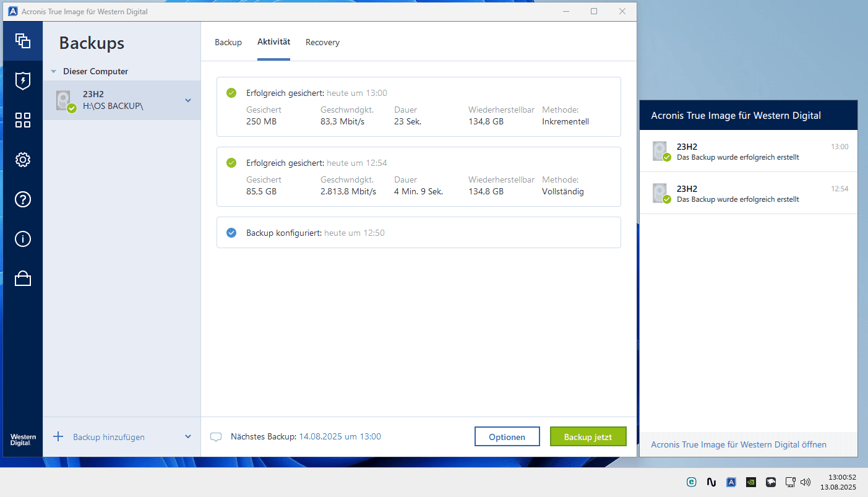This screenshot has height=497, width=868.
Task: Open the Protection shield section
Action: pyautogui.click(x=23, y=80)
